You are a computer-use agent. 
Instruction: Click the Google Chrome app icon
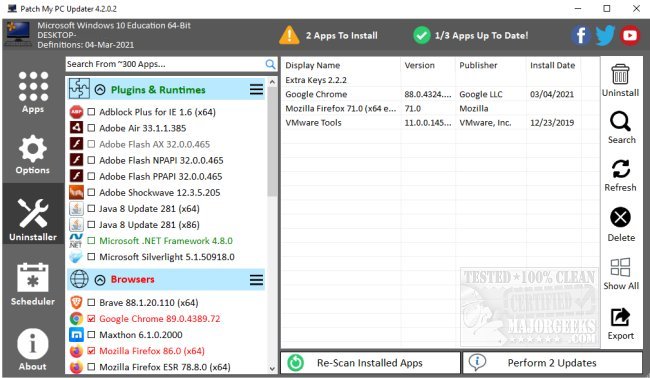coord(76,319)
